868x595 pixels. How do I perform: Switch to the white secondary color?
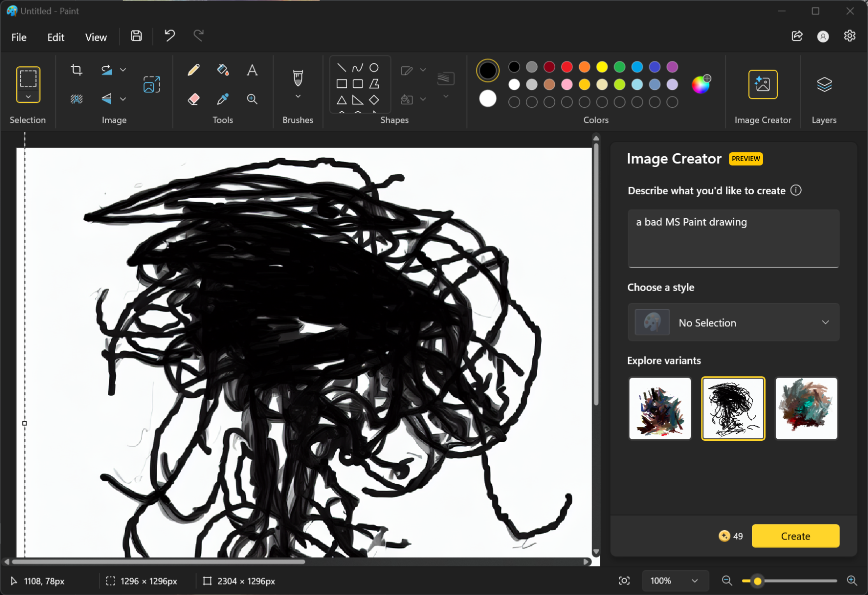click(487, 99)
